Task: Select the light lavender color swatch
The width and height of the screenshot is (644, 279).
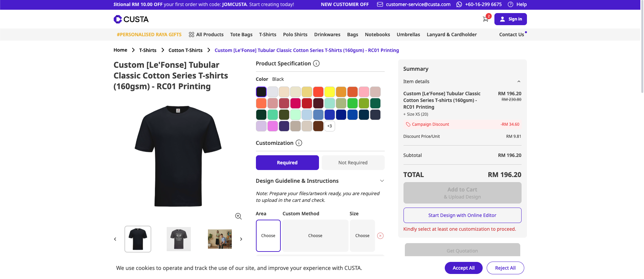Action: coord(261,126)
